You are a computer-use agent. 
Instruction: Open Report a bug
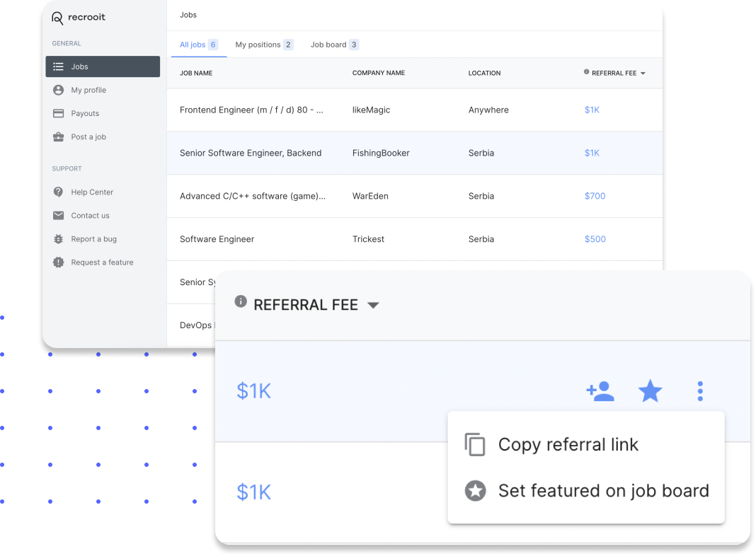tap(93, 239)
